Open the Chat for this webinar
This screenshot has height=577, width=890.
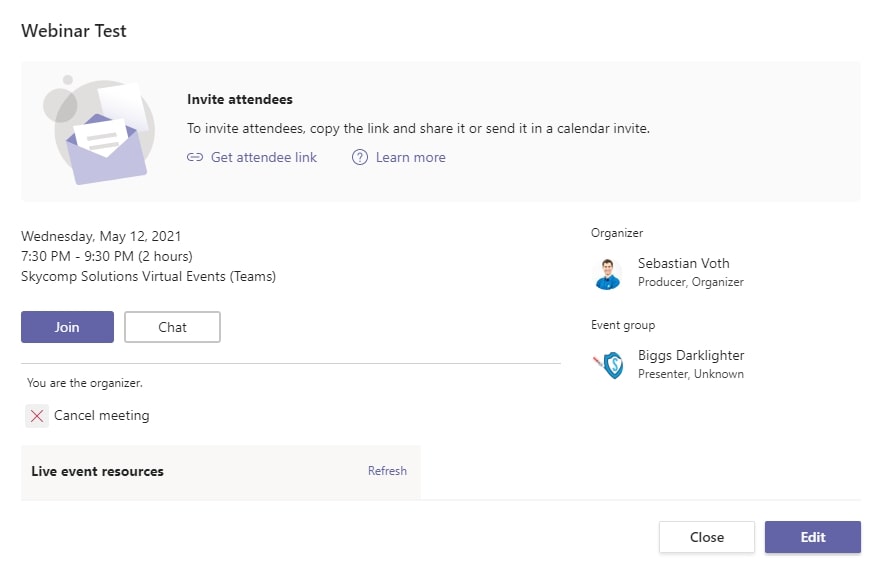pyautogui.click(x=172, y=327)
